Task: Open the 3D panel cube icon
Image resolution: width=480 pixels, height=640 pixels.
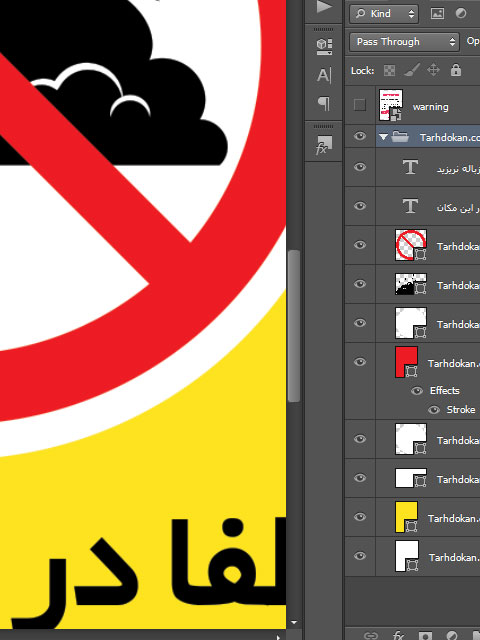Action: coord(324,46)
